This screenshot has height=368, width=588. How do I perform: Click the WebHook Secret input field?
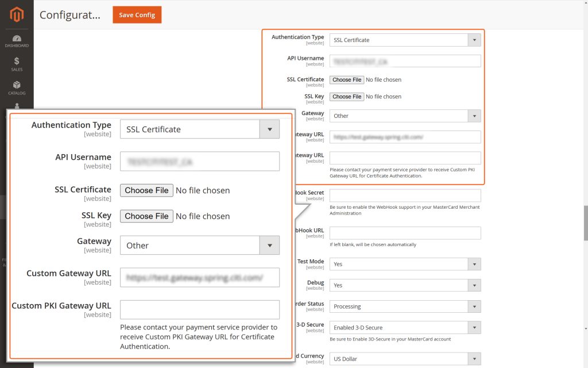[x=405, y=195]
